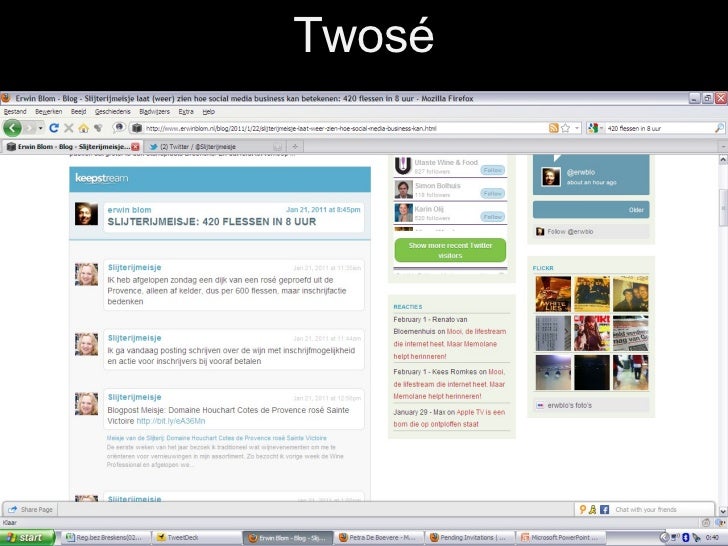Screen dimensions: 728x546
Task: Follow Uiteste Wine & Food
Action: click(493, 170)
